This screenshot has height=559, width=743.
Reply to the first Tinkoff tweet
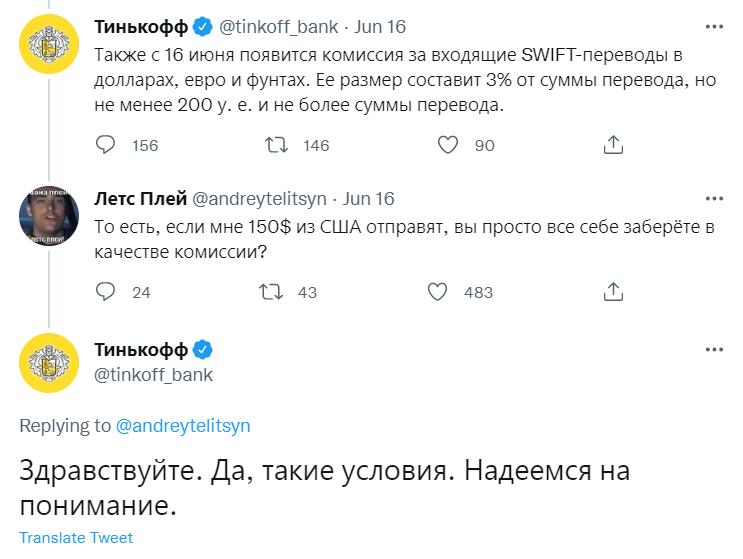click(x=106, y=145)
